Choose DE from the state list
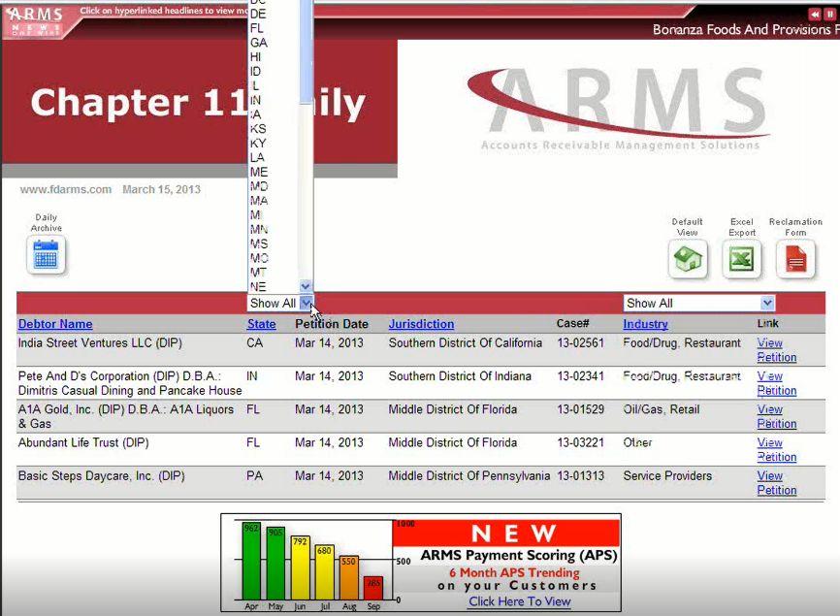Image resolution: width=840 pixels, height=616 pixels. pos(258,14)
